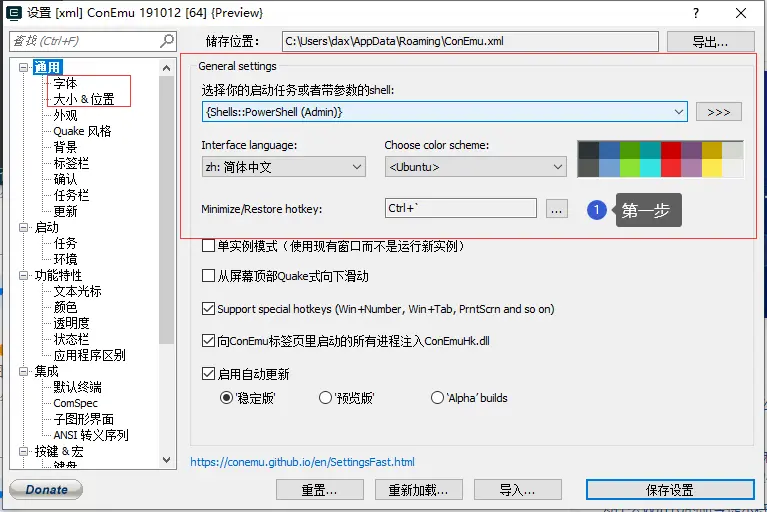Click the 查找 search input field

point(86,41)
